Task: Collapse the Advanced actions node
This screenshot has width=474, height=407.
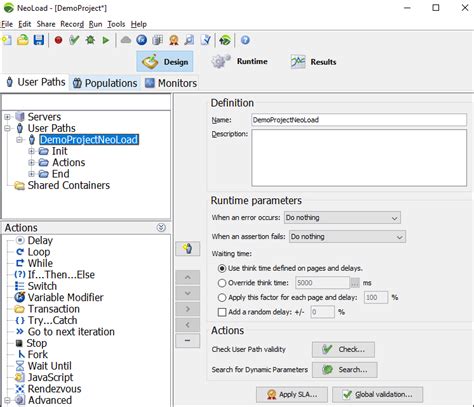Action: click(7, 400)
